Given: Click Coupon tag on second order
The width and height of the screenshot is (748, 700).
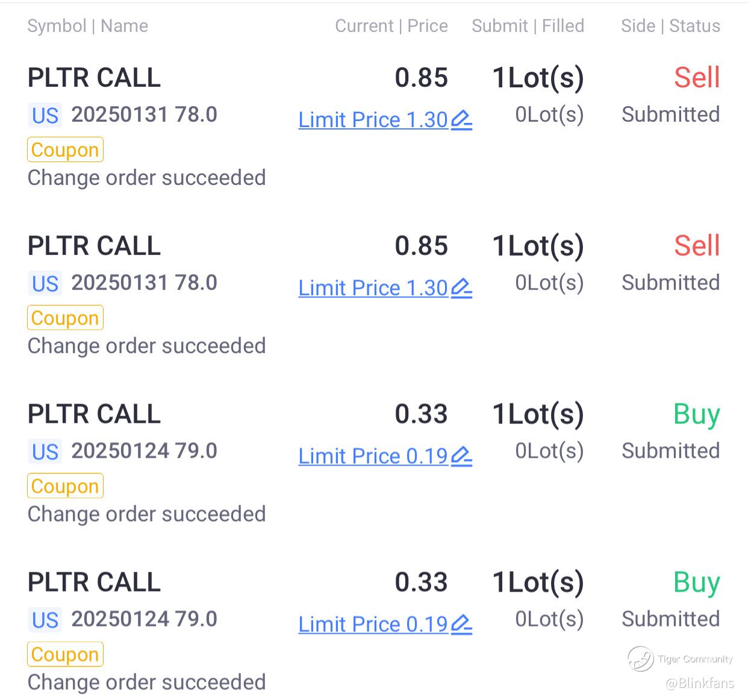Looking at the screenshot, I should [65, 317].
